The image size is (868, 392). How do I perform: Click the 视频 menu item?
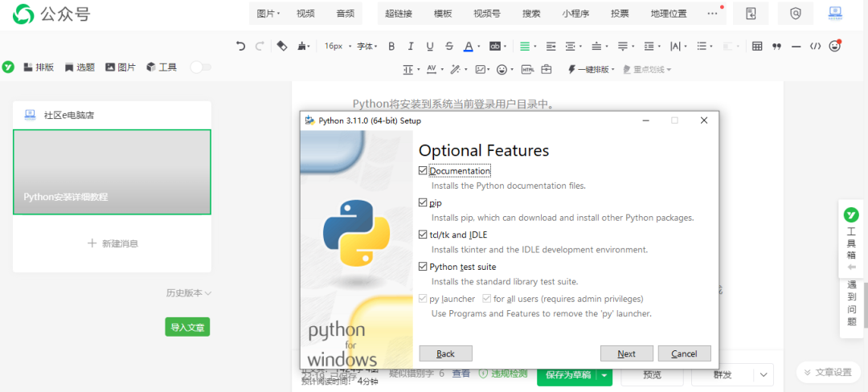[305, 14]
